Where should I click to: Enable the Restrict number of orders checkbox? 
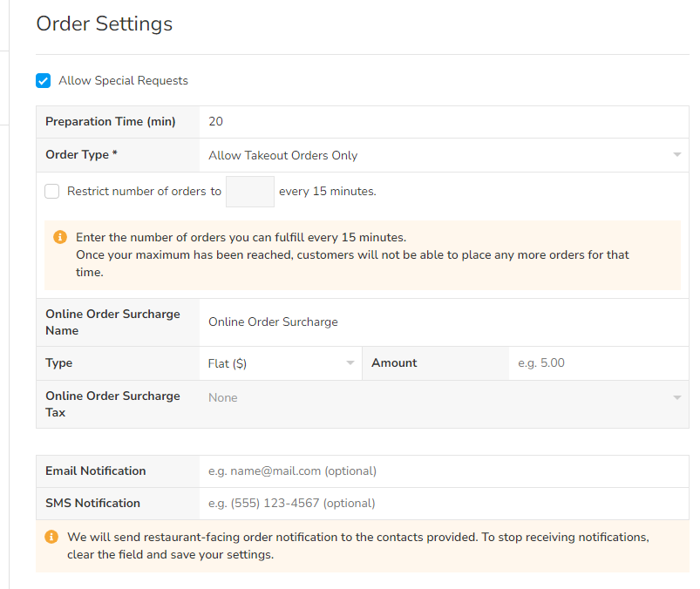pyautogui.click(x=52, y=192)
